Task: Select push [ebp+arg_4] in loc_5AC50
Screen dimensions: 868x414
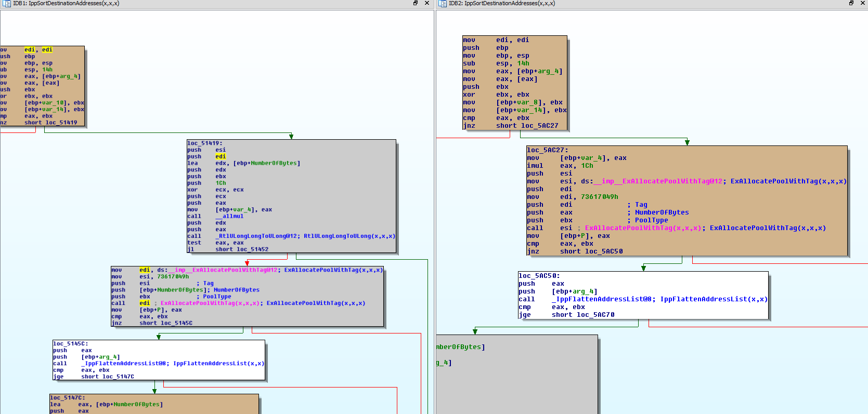Action: click(x=558, y=291)
